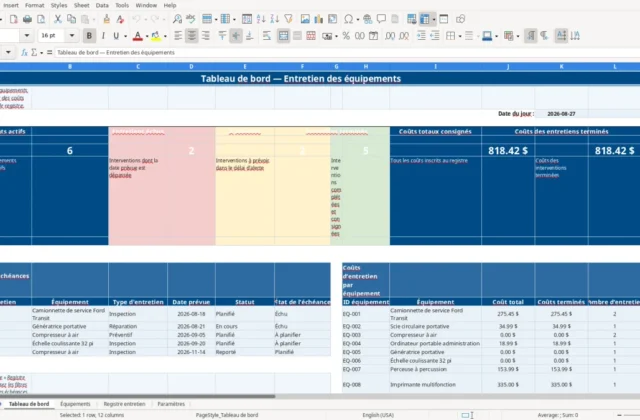Insert a pivot table
This screenshot has height=420, width=640.
pos(333,19)
